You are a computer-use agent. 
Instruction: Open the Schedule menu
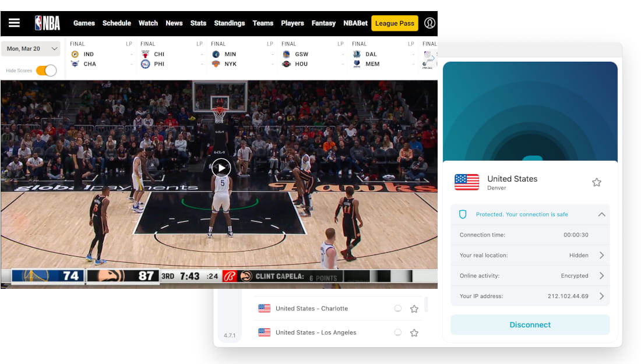point(117,23)
